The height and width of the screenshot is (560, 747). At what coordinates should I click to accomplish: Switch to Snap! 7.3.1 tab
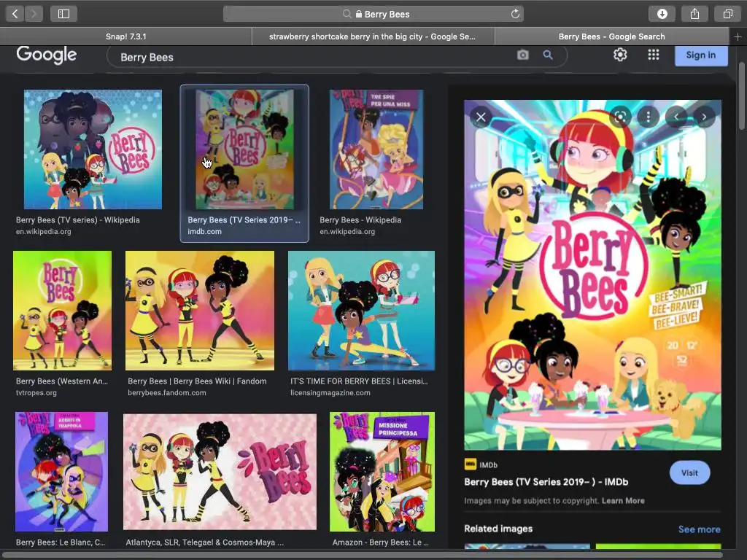click(125, 36)
